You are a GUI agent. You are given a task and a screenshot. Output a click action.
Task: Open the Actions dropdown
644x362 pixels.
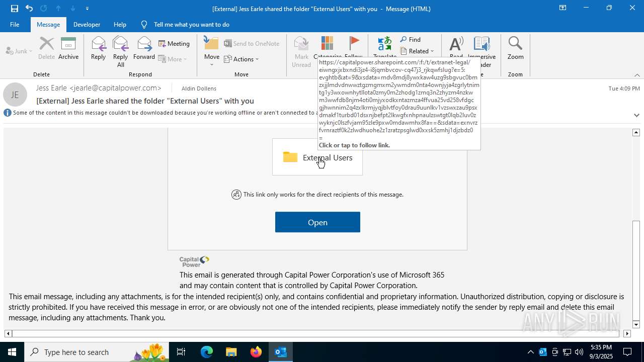click(241, 59)
